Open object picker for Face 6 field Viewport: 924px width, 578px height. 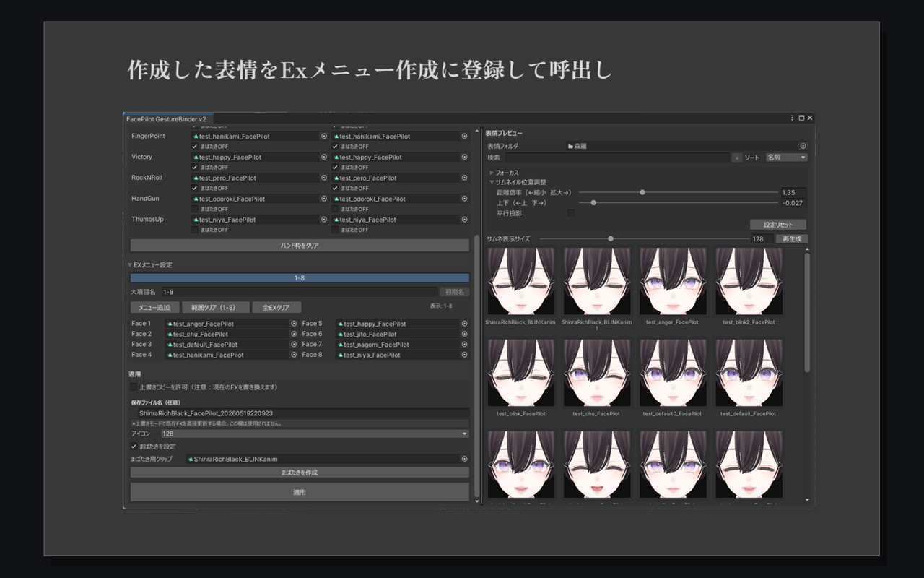point(464,334)
